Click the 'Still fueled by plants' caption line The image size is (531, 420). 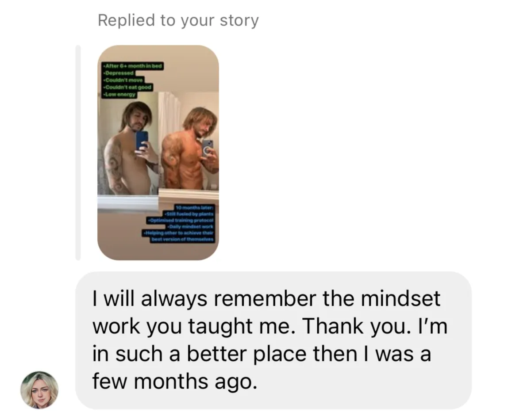189,214
